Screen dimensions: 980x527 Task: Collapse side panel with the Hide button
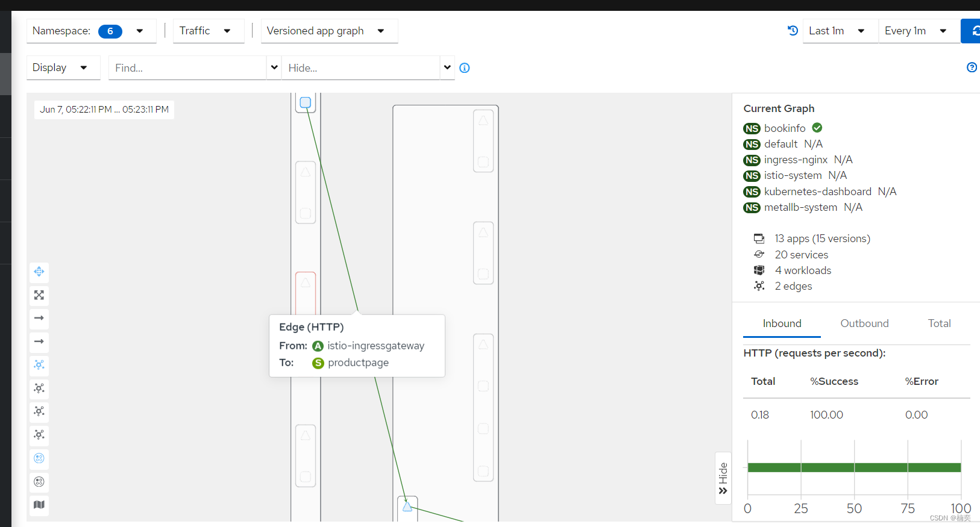pos(723,478)
